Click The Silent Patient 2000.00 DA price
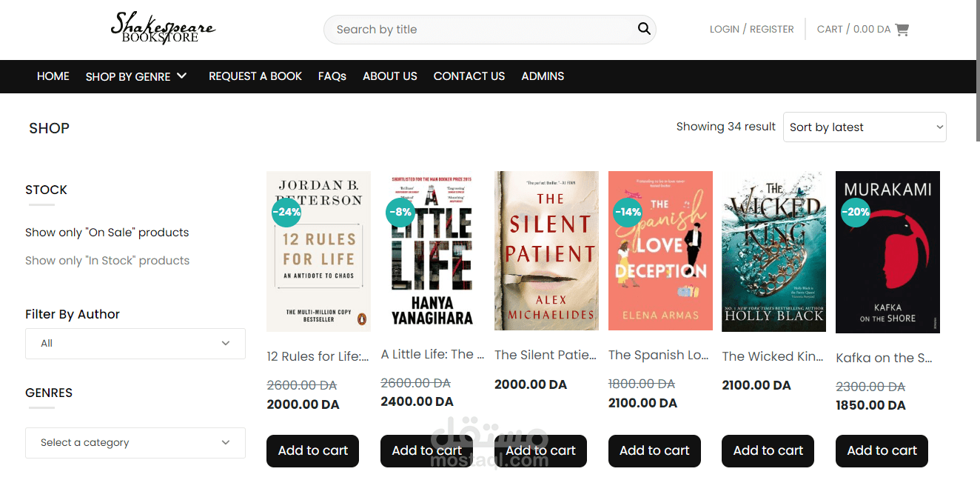The height and width of the screenshot is (480, 980). (531, 384)
